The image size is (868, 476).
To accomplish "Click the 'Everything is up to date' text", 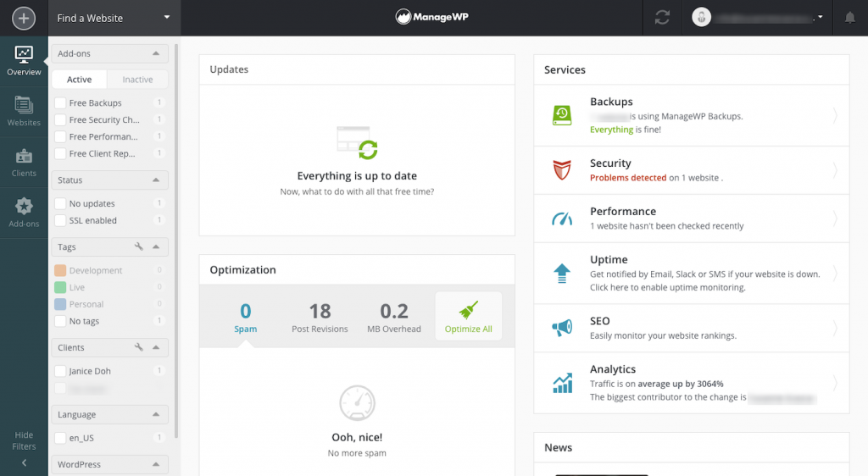I will pos(357,176).
